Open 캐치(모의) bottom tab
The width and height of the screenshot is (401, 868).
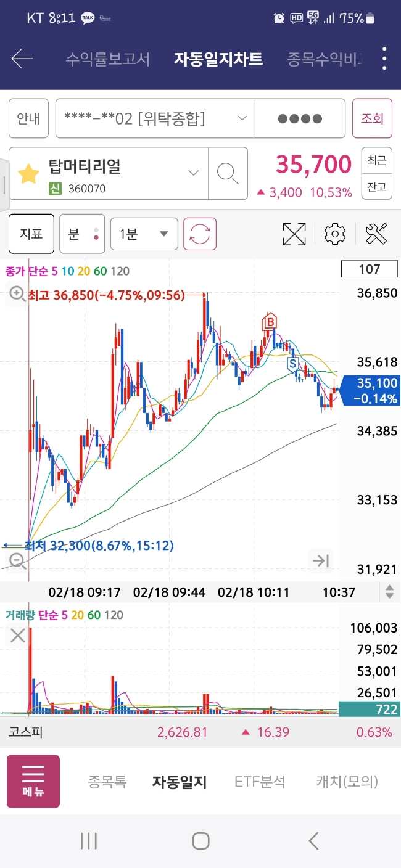point(347,782)
